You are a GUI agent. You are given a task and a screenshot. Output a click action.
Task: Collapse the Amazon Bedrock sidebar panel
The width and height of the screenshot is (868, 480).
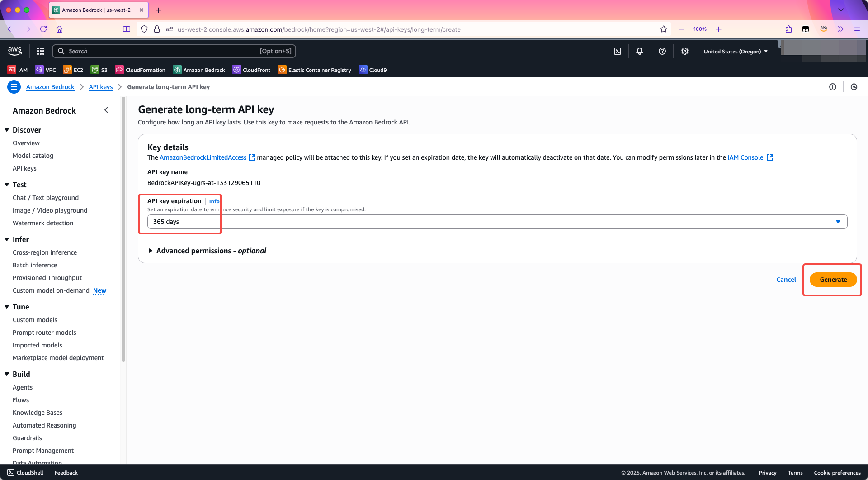[x=106, y=110]
